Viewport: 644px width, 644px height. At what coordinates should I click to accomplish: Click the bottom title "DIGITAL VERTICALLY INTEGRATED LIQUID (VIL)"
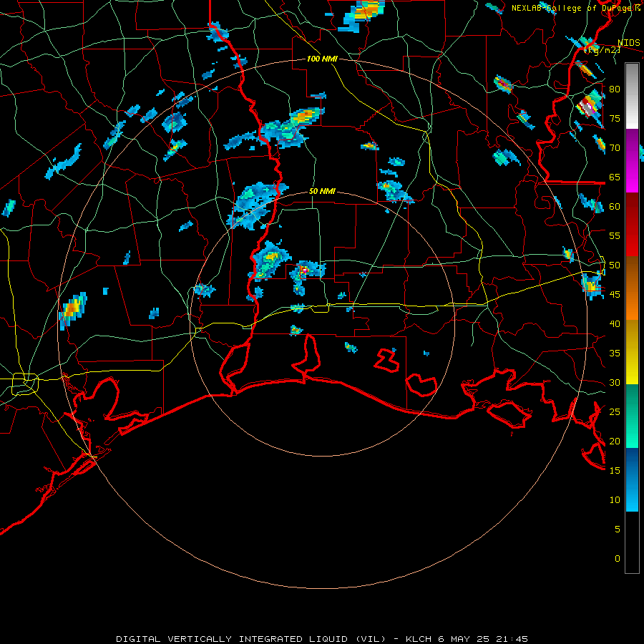(x=251, y=639)
